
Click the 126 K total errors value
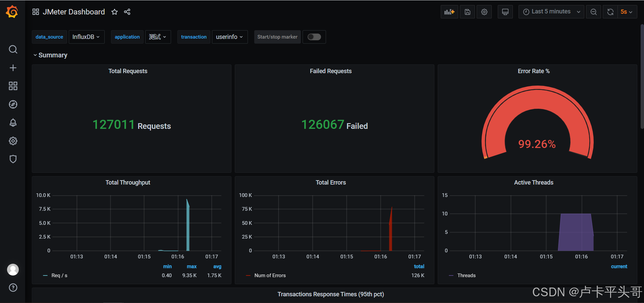[418, 275]
